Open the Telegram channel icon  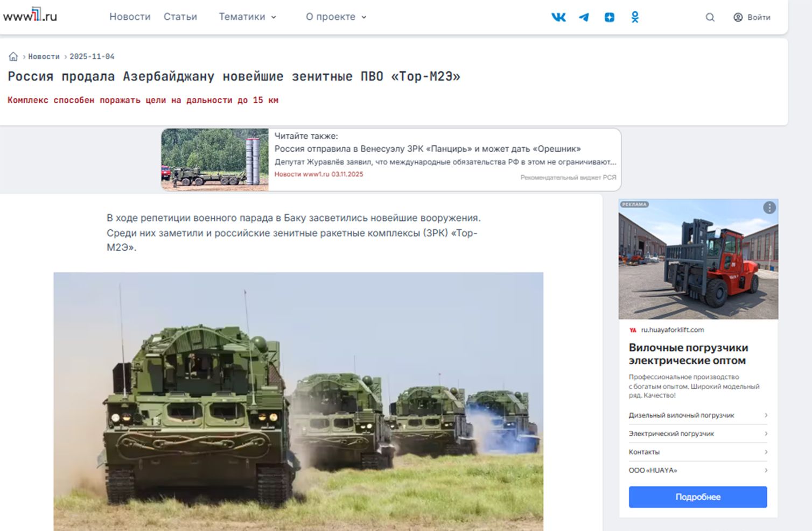tap(584, 17)
